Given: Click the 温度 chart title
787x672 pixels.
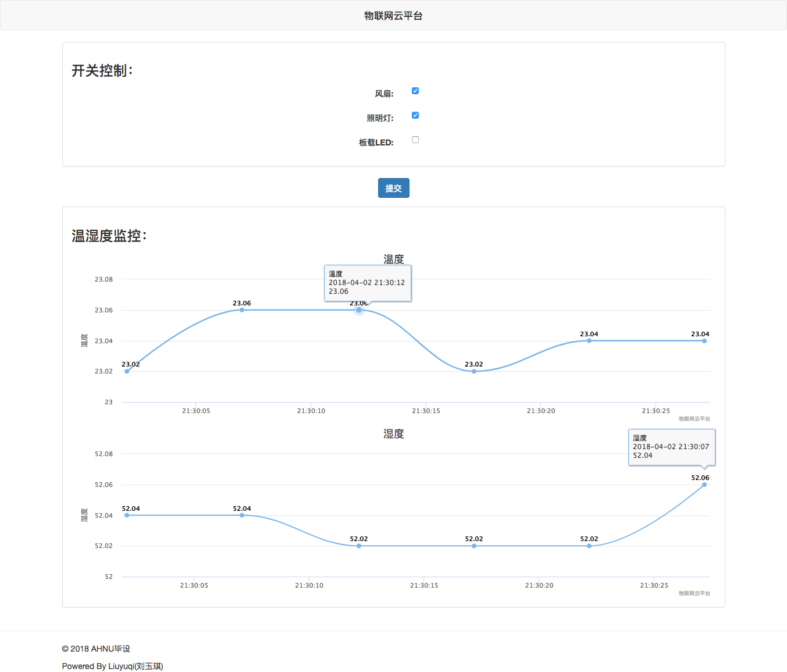Looking at the screenshot, I should 394,259.
